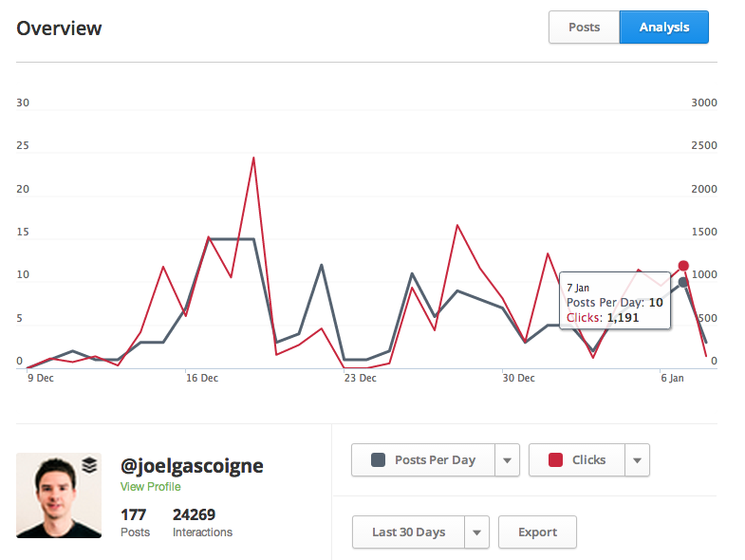Expand the Posts Per Day dropdown arrow
This screenshot has width=745, height=560.
(x=507, y=460)
